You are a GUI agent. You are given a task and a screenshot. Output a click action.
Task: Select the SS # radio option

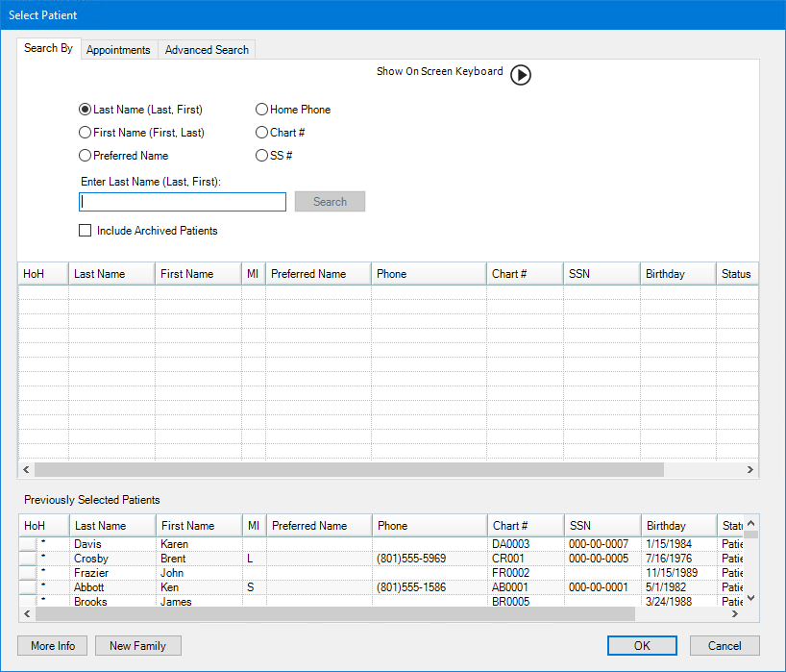tap(262, 156)
